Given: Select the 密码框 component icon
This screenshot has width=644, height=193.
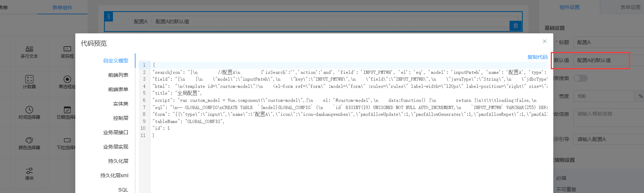Looking at the screenshot, I should click(x=67, y=48).
